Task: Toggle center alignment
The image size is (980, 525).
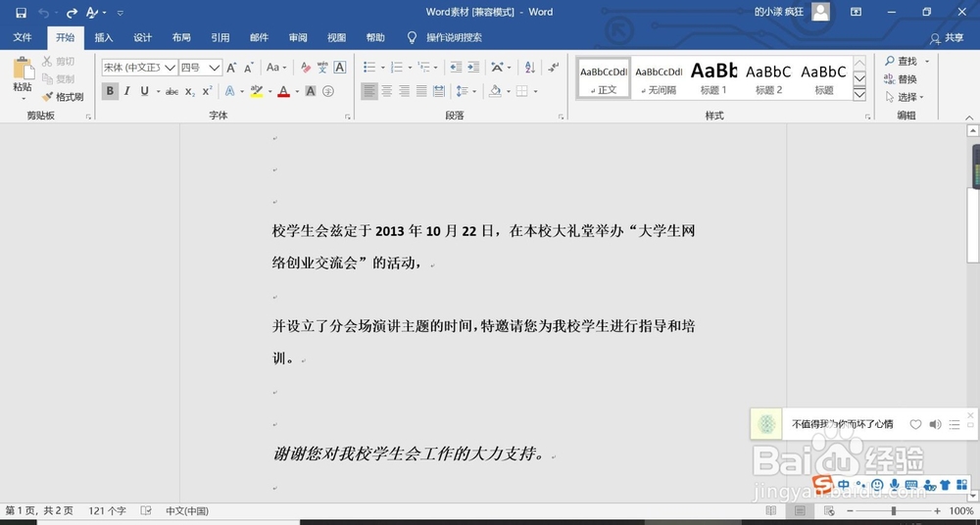Action: [387, 91]
